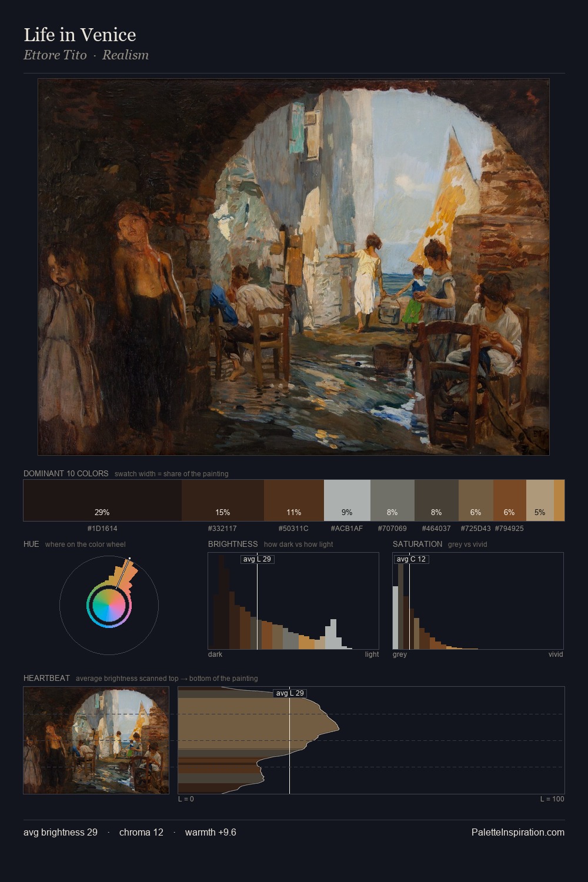
Task: Click the 'HUE' section heading
Action: (31, 544)
